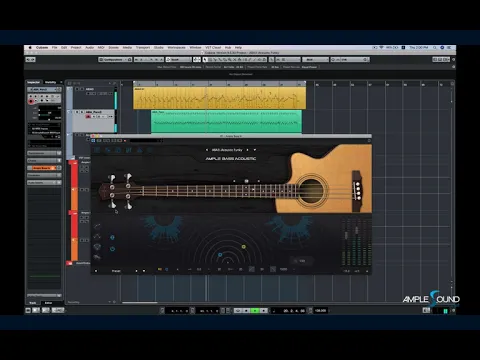Click the yellow-green dot on the radar display
480x360 pixels.
click(244, 247)
